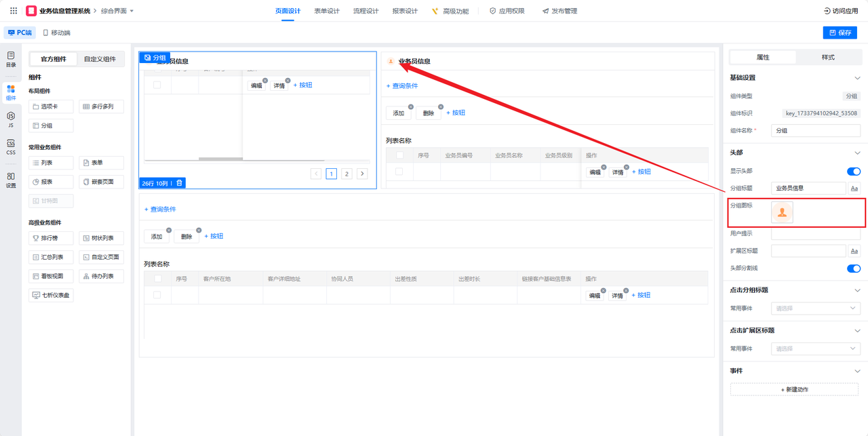868x436 pixels.
Task: Collapse the 点击扩展区标题 section
Action: pos(857,330)
